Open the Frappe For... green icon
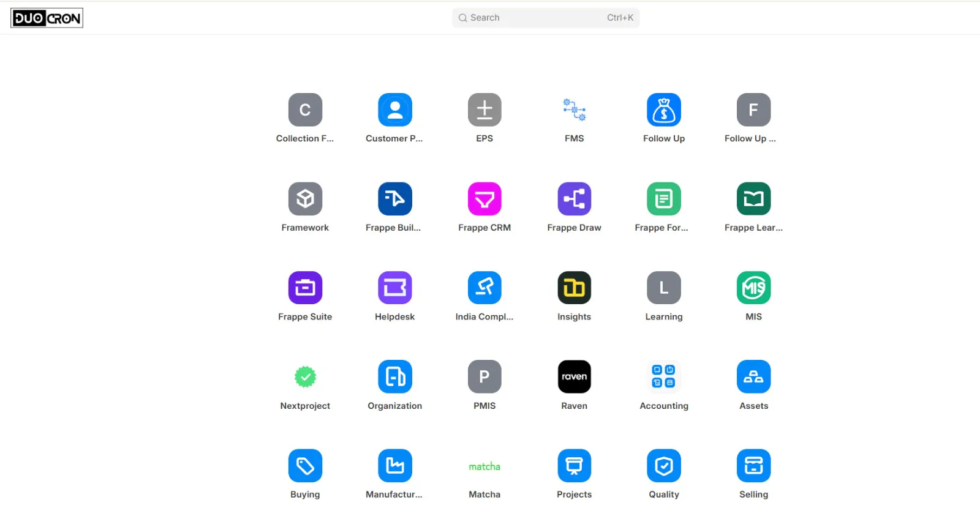This screenshot has height=508, width=980. (664, 199)
